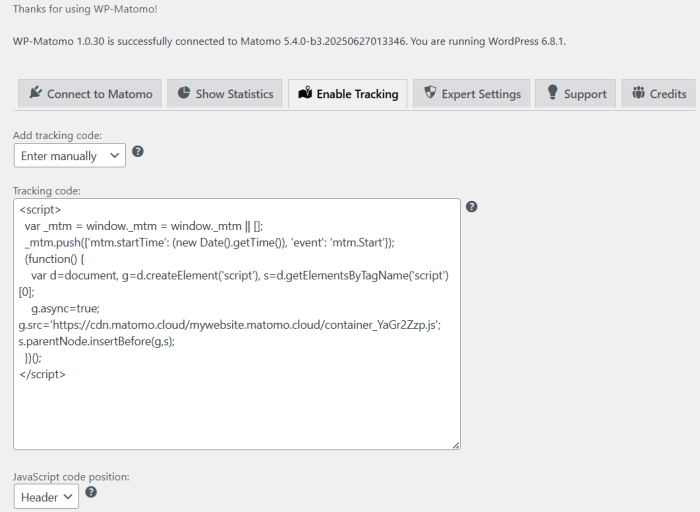Expand the Enter manually dropdown
Viewport: 700px width, 512px height.
click(70, 155)
